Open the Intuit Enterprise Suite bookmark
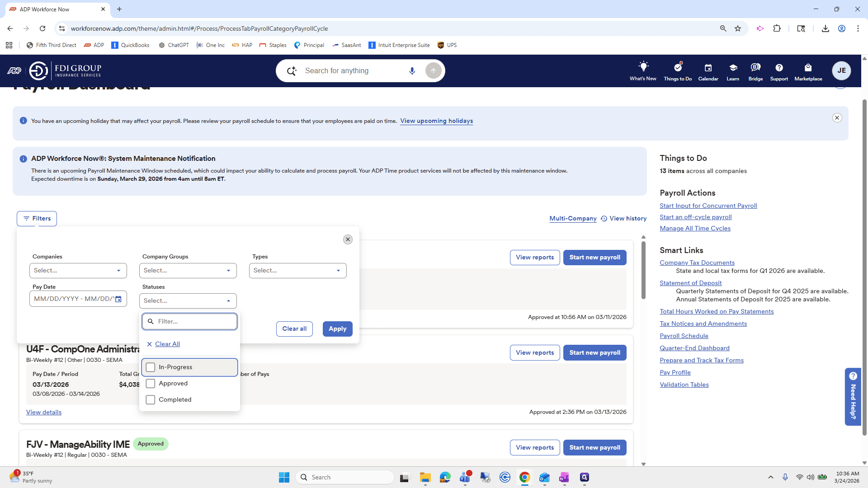 pos(399,45)
